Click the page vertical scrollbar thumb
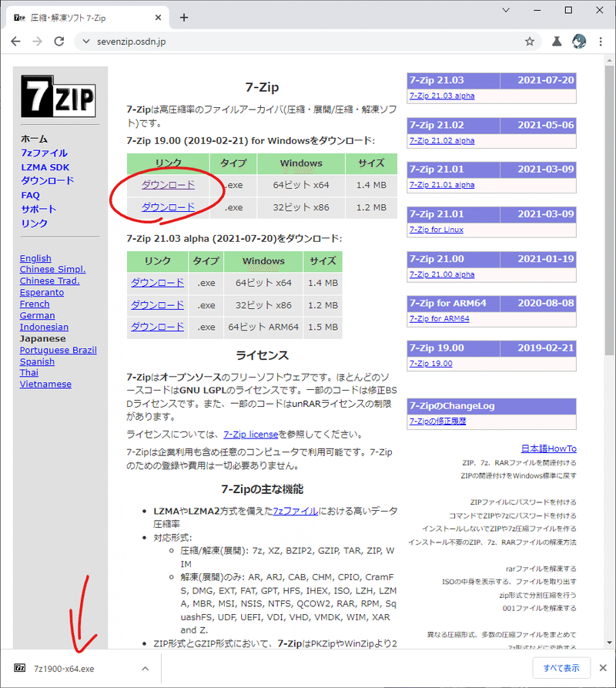 point(609,210)
